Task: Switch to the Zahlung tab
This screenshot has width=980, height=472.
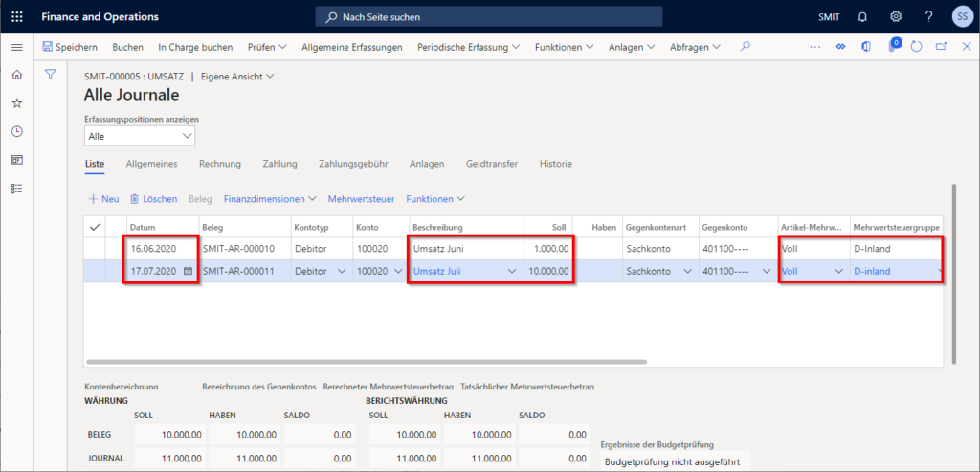Action: (280, 164)
